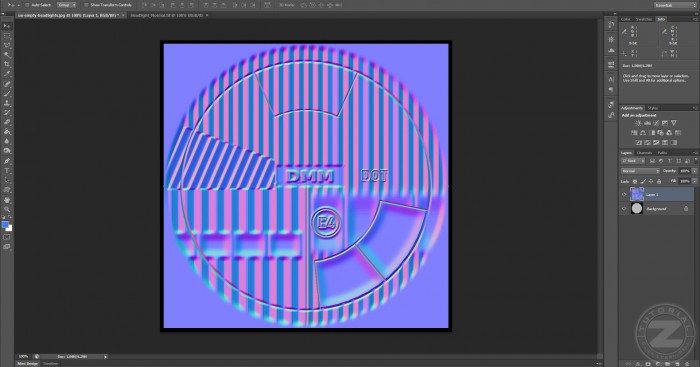This screenshot has width=700, height=367.
Task: Toggle Quick Mask mode icon
Action: 7,237
